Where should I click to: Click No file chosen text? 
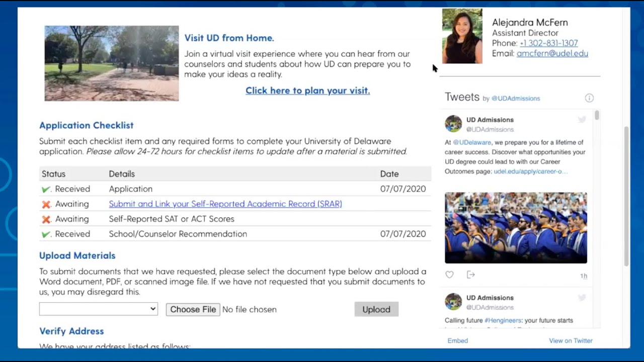250,309
